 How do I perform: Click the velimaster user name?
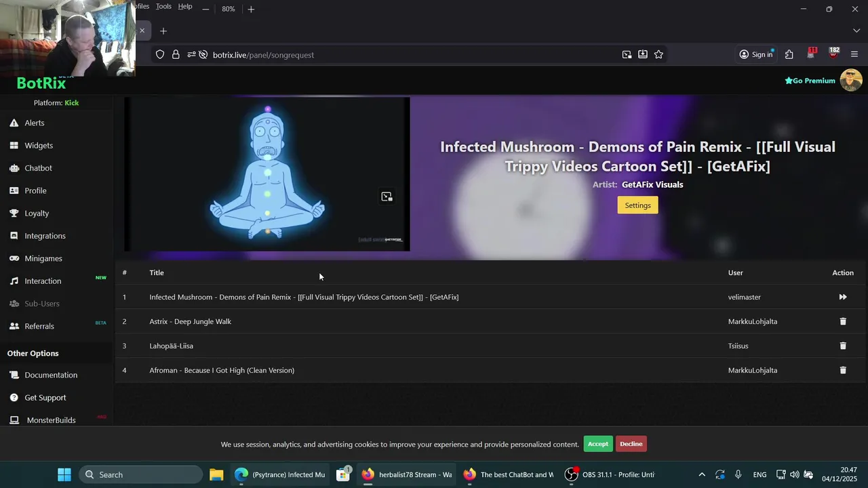pyautogui.click(x=745, y=297)
